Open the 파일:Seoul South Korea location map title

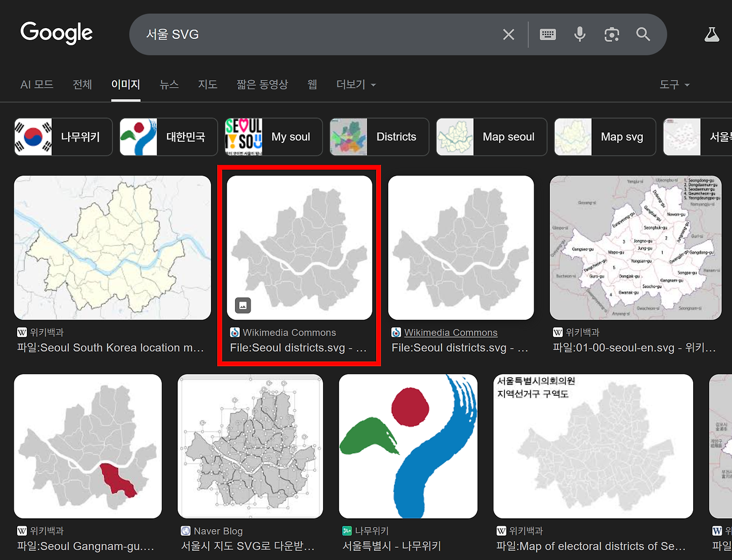[x=110, y=348]
